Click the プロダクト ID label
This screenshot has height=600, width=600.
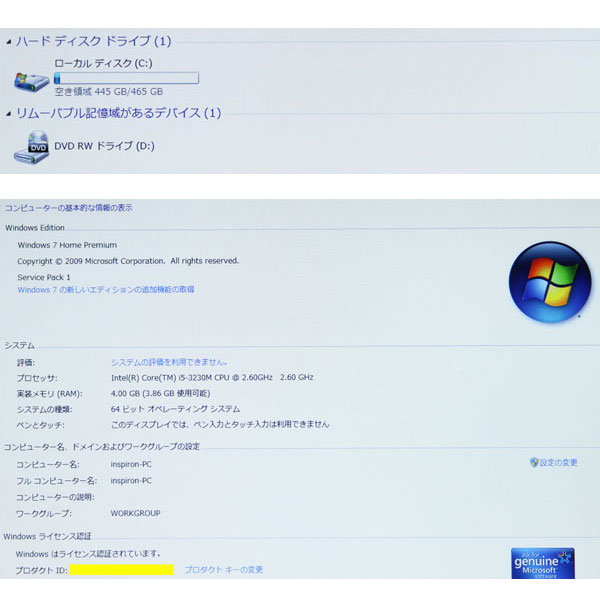(x=42, y=570)
